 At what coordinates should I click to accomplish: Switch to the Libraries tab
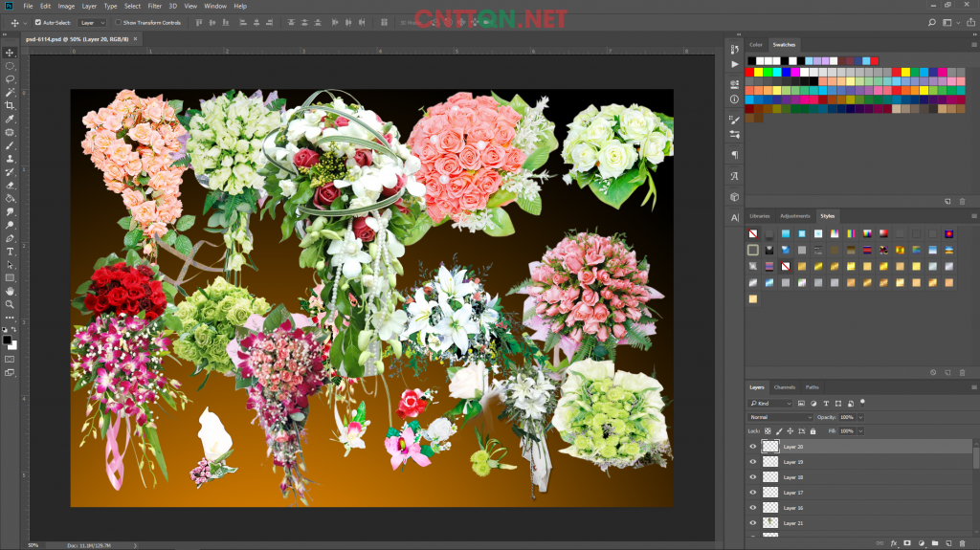[759, 216]
